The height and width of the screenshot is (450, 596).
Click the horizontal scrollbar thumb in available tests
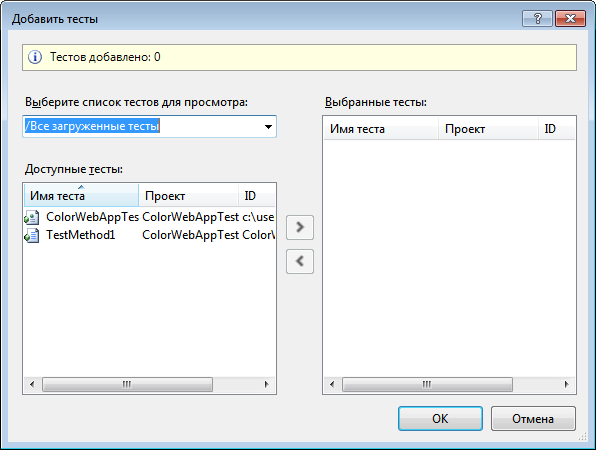point(127,384)
